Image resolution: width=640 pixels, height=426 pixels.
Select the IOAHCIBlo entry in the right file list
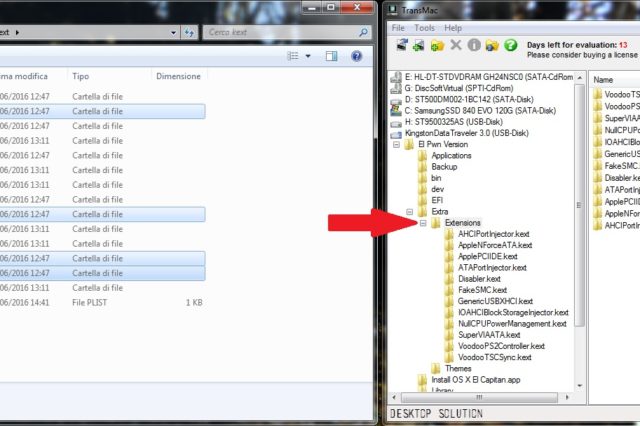coord(622,142)
